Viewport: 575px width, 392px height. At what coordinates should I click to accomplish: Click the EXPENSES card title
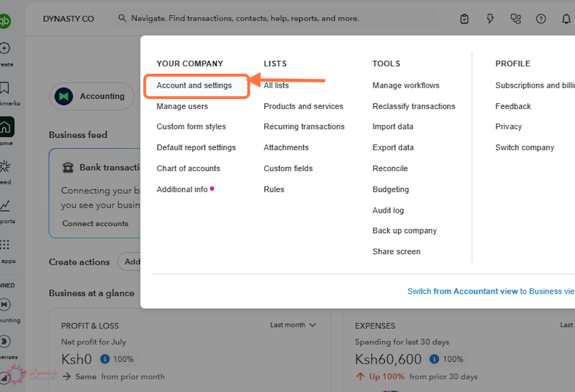point(375,326)
